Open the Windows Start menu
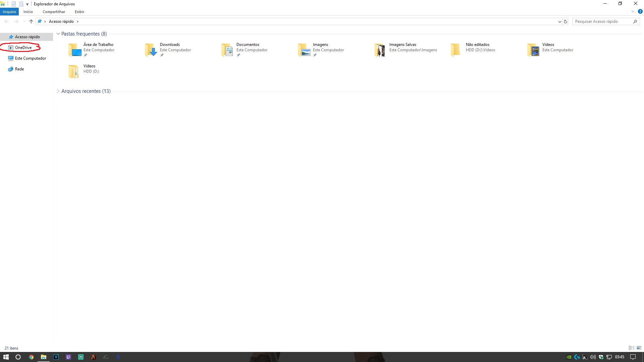Screen dimensions: 644x362 tap(6, 357)
